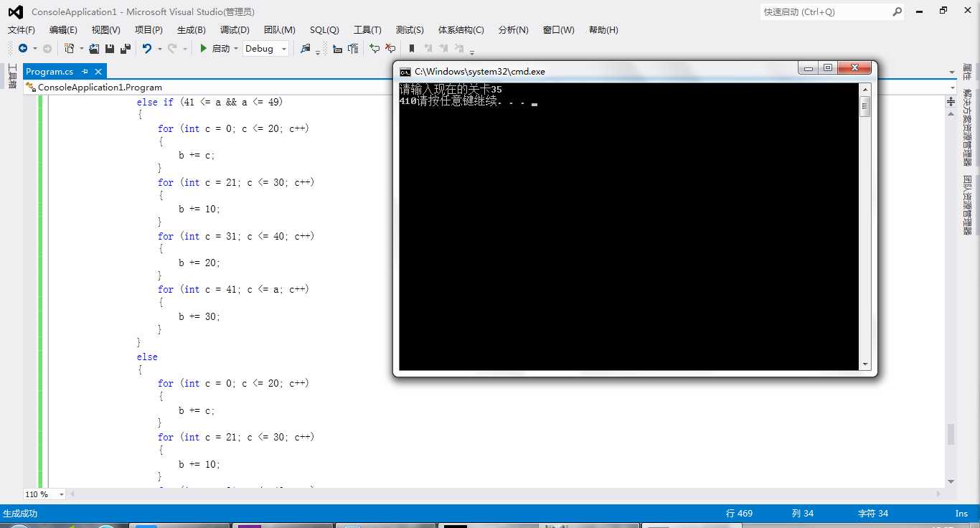
Task: Click the Find in Files toolbar icon
Action: click(306, 48)
